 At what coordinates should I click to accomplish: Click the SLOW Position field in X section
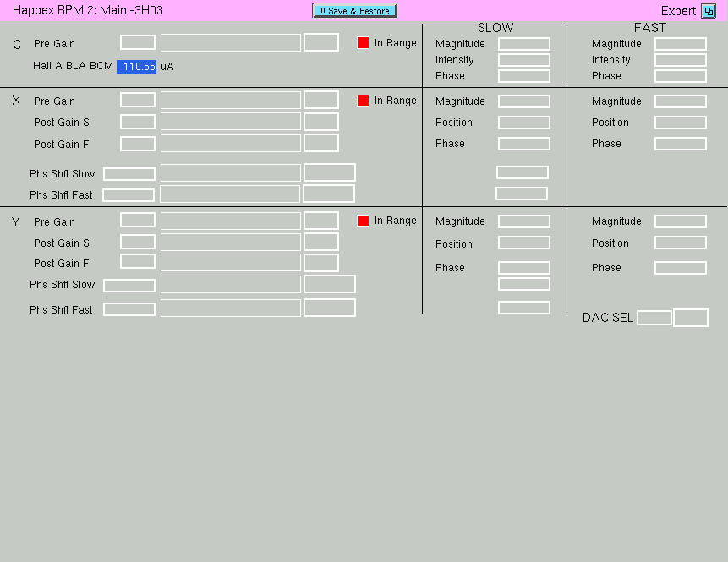524,123
